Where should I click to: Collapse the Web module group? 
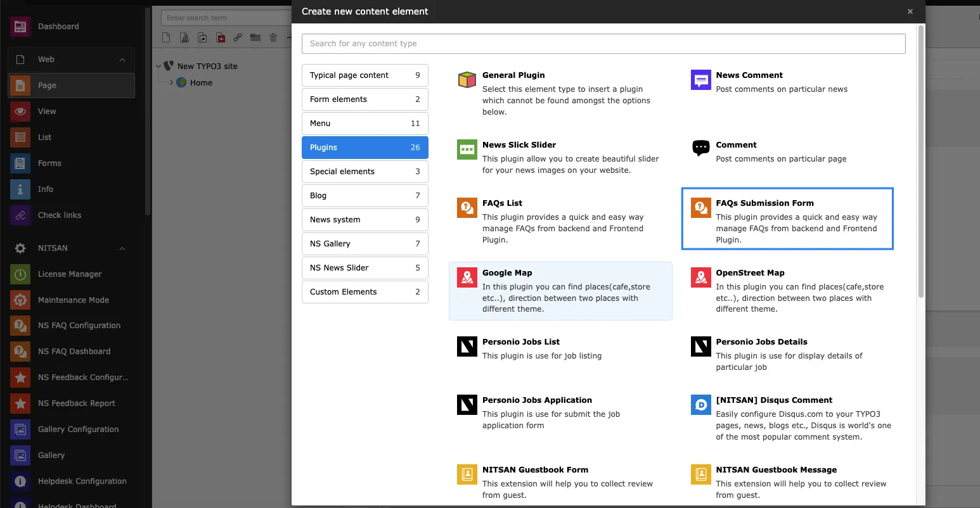pos(122,60)
